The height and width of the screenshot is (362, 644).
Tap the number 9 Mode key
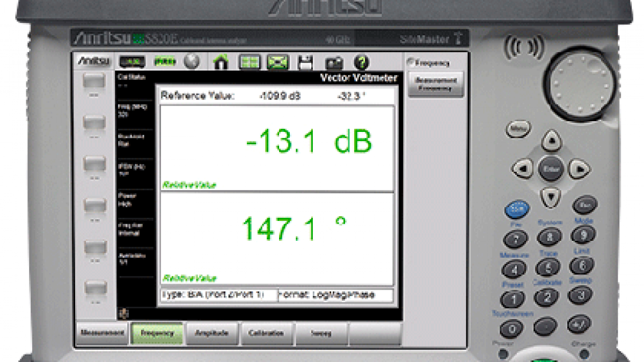583,234
